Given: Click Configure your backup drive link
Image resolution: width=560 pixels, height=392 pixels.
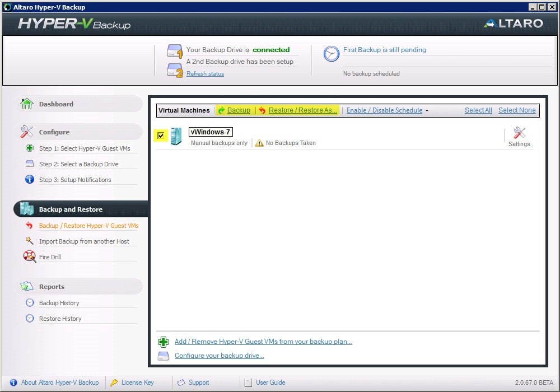Looking at the screenshot, I should click(x=220, y=356).
